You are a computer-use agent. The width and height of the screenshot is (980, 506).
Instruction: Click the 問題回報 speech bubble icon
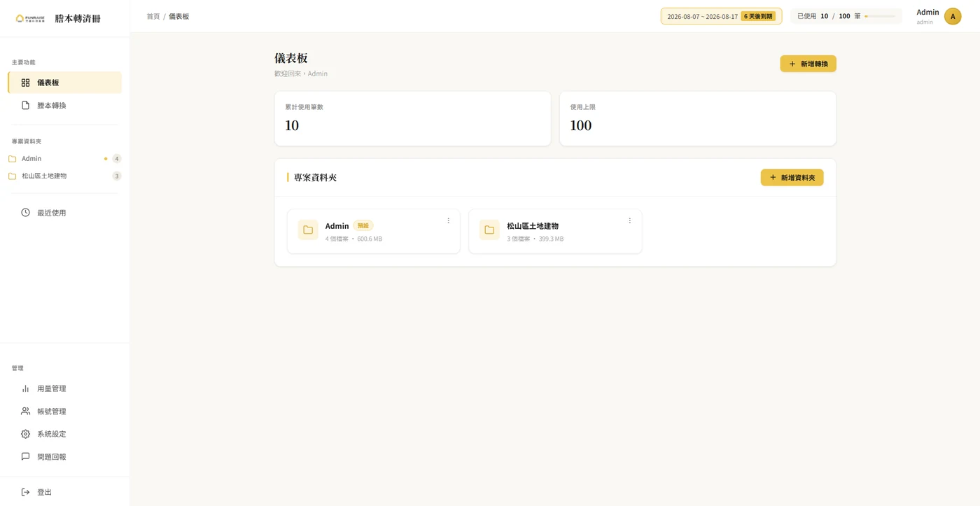click(x=25, y=457)
